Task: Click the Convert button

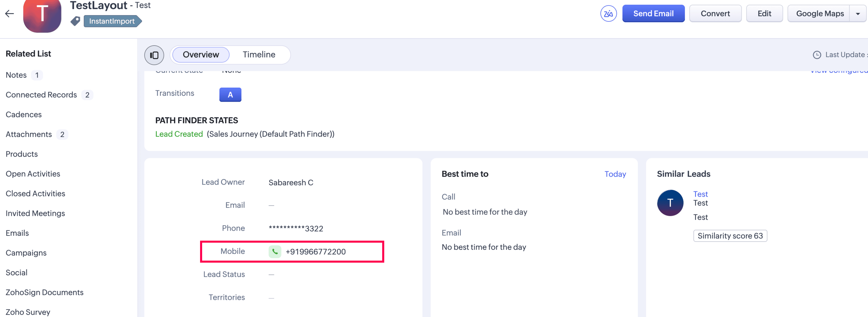Action: tap(715, 14)
